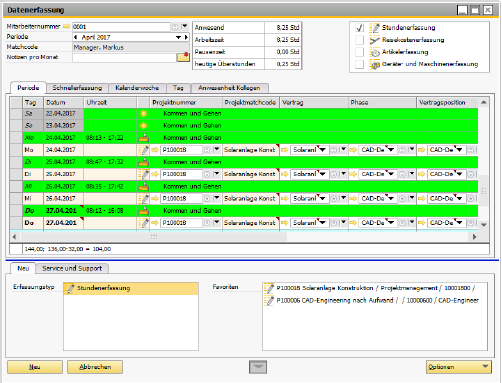This screenshot has width=502, height=383.
Task: Switch to the Periode tab
Action: (x=28, y=88)
